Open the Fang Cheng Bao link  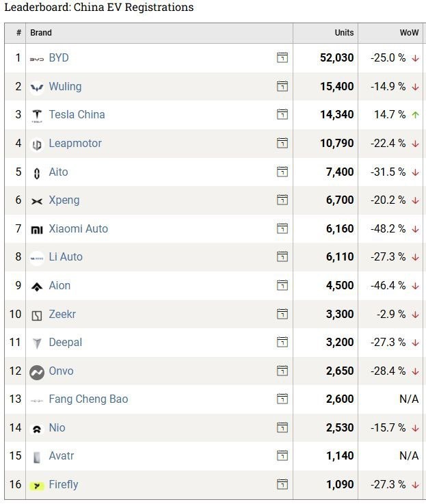pyautogui.click(x=88, y=399)
